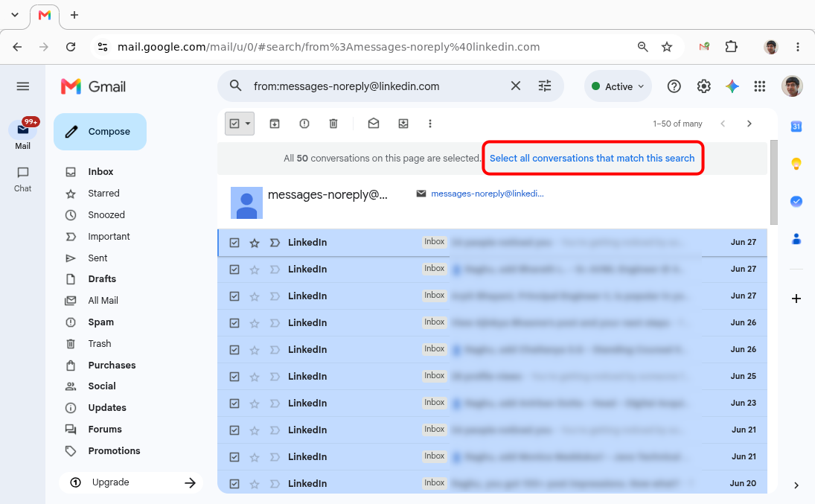
Task: Show the side panel with the bottom chevron
Action: 796,485
